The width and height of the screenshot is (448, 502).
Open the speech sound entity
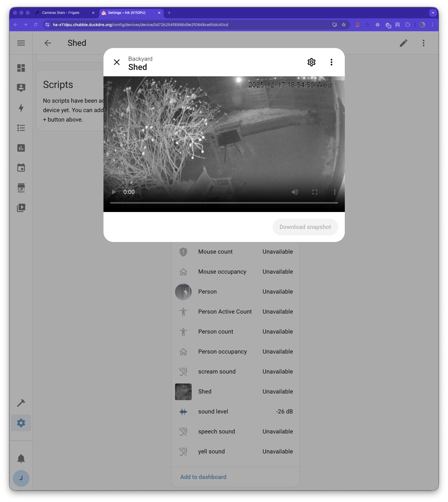point(236,432)
